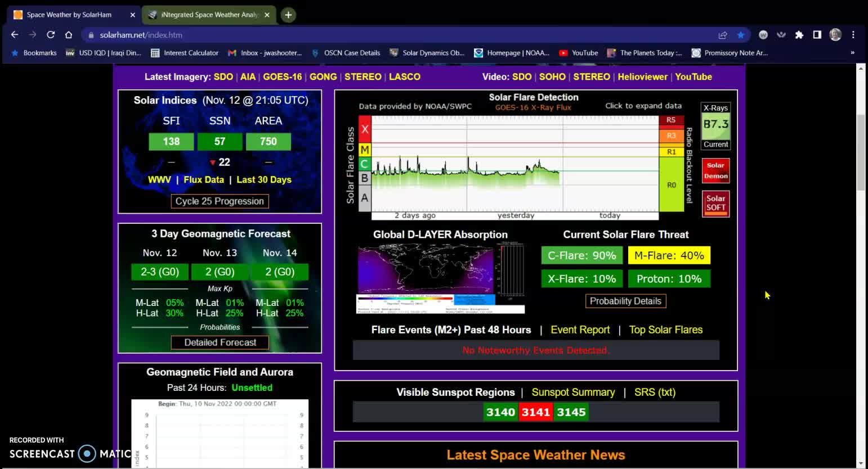Screen dimensions: 868x469
Task: Open Top Solar Flares link
Action: pos(666,330)
